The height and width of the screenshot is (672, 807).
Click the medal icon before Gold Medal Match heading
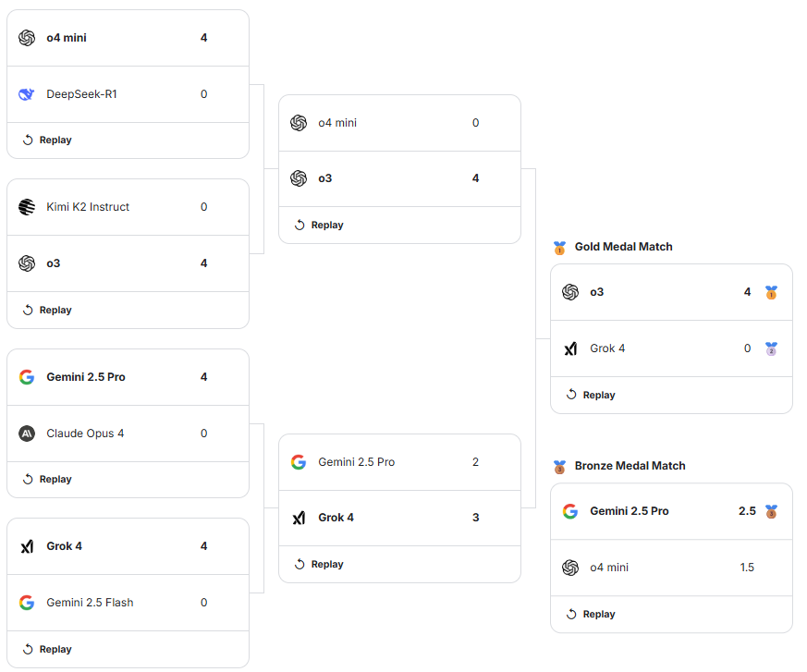(559, 248)
